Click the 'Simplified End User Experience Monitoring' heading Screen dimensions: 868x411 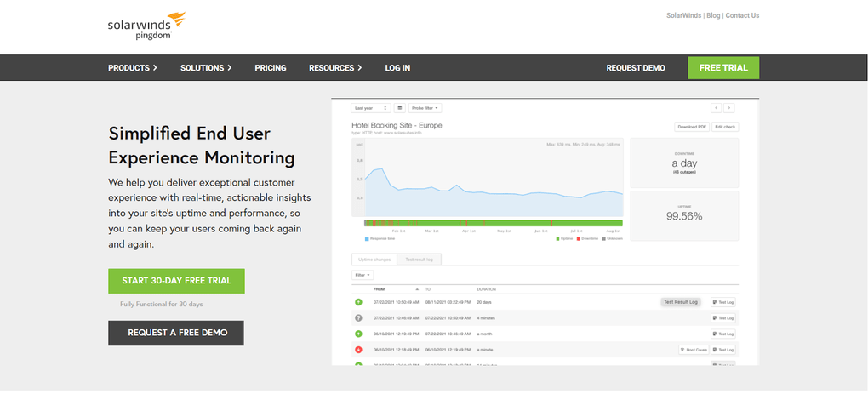[202, 146]
